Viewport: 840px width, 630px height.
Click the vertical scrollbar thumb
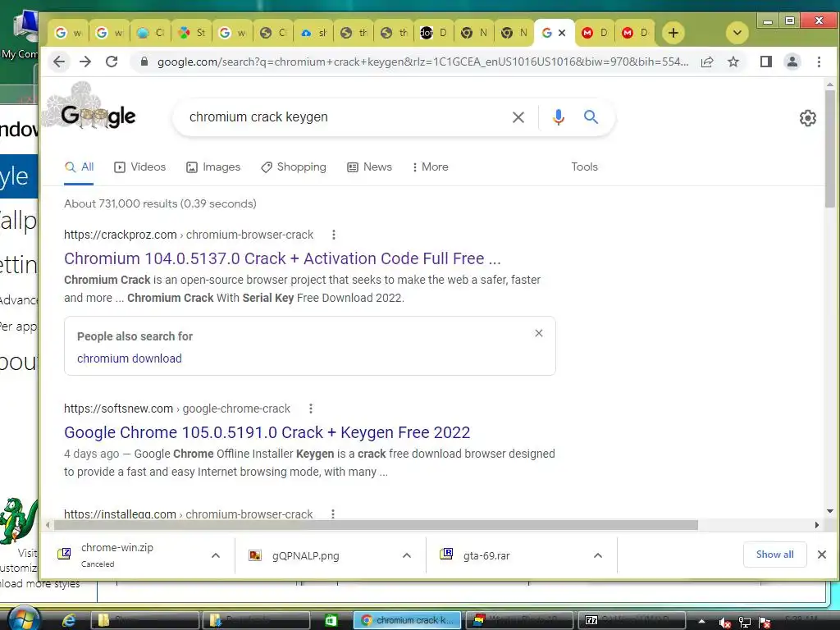(x=830, y=149)
